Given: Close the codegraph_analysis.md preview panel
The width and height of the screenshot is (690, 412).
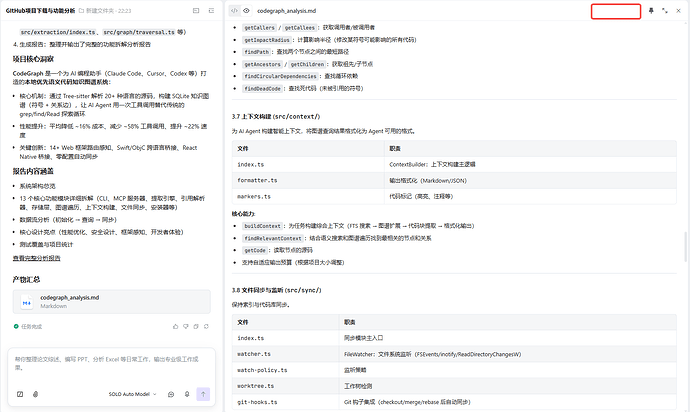Looking at the screenshot, I should tap(678, 11).
